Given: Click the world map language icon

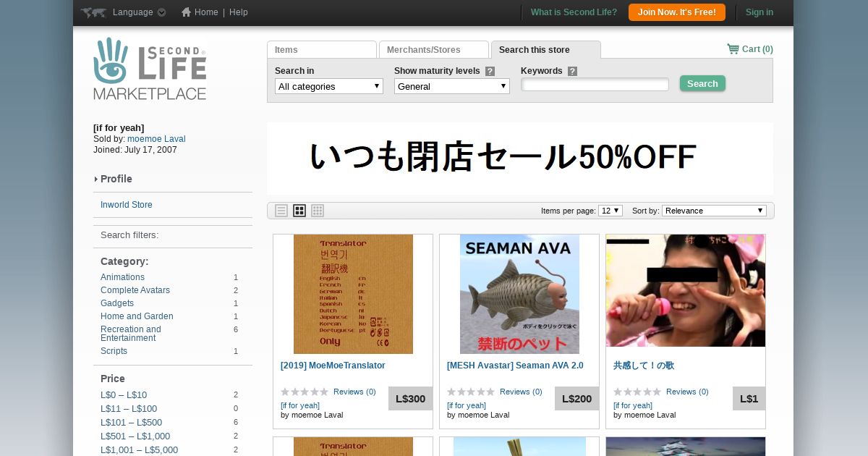Looking at the screenshot, I should click(94, 12).
